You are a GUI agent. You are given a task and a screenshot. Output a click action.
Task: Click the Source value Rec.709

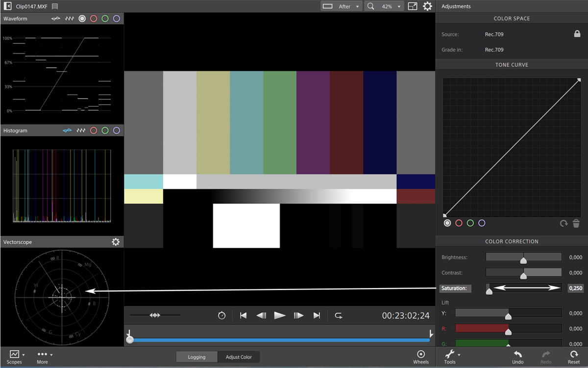pyautogui.click(x=494, y=34)
